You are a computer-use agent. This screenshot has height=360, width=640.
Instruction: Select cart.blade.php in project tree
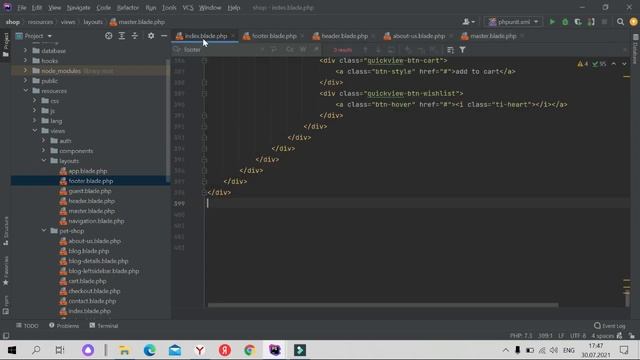click(87, 281)
